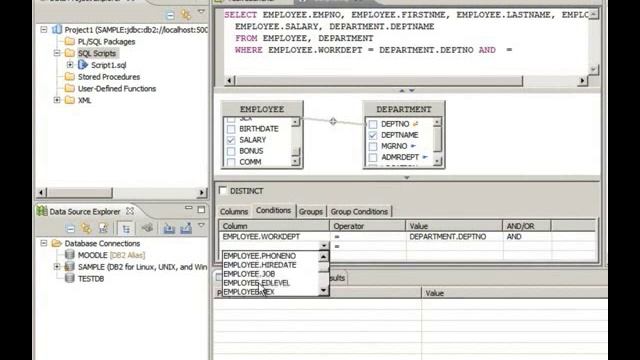
Task: Open the Groups tab
Action: (x=311, y=211)
